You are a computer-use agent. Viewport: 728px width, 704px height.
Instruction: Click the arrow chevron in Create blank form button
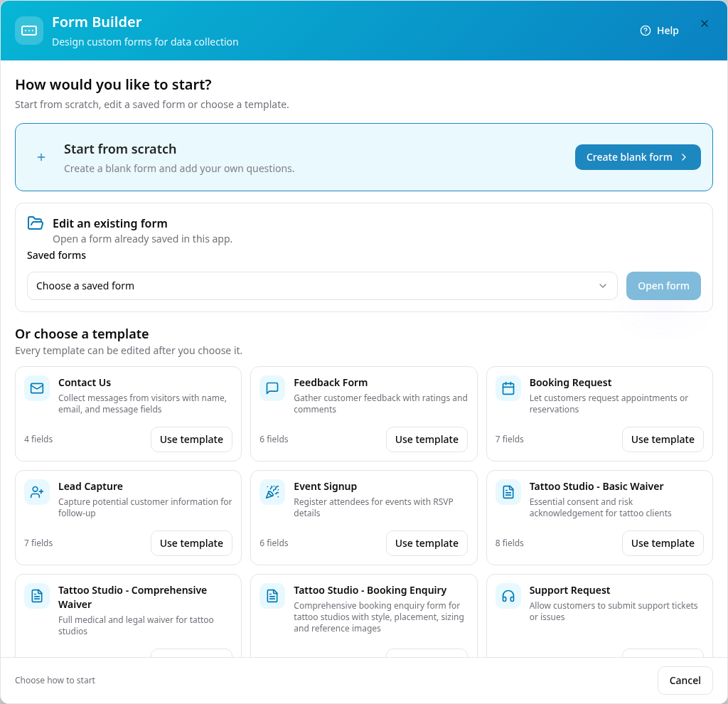pos(684,157)
